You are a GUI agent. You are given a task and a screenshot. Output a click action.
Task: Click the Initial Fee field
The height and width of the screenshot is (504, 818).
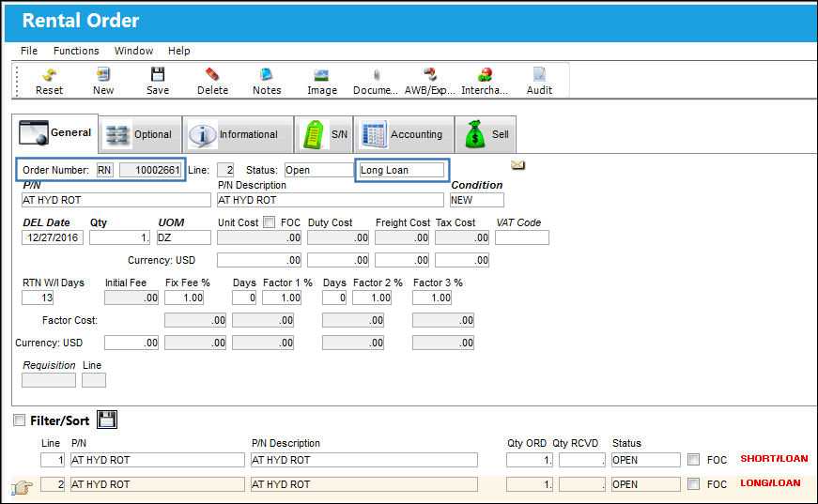click(131, 298)
